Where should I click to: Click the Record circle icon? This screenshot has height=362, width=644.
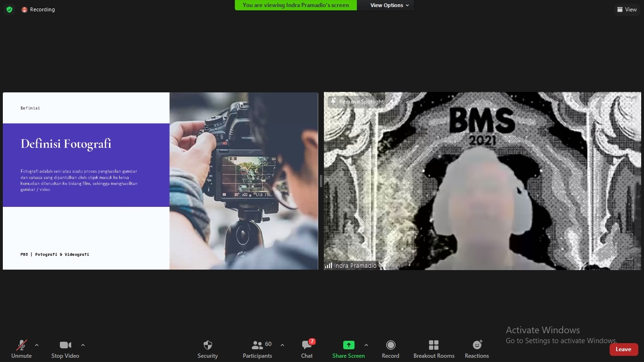tap(390, 349)
